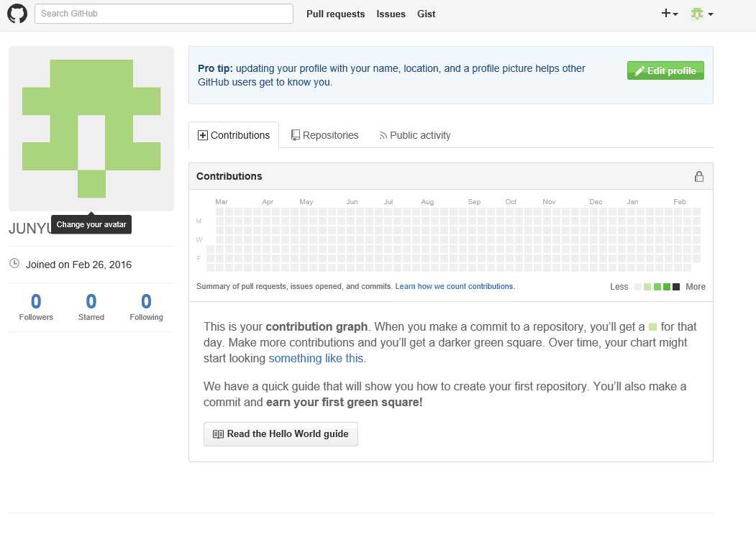Screen dimensions: 756x537
Task: Click the 'Aug' month label on graph
Action: tap(427, 201)
